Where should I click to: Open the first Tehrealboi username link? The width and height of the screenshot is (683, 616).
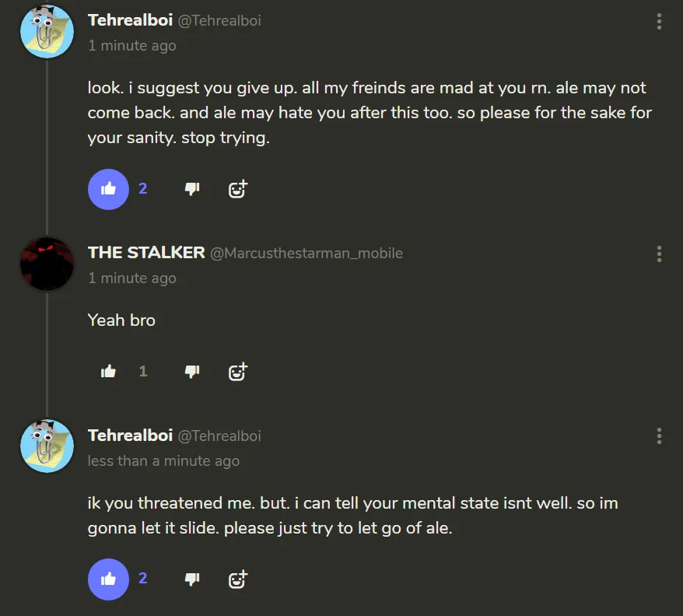130,20
